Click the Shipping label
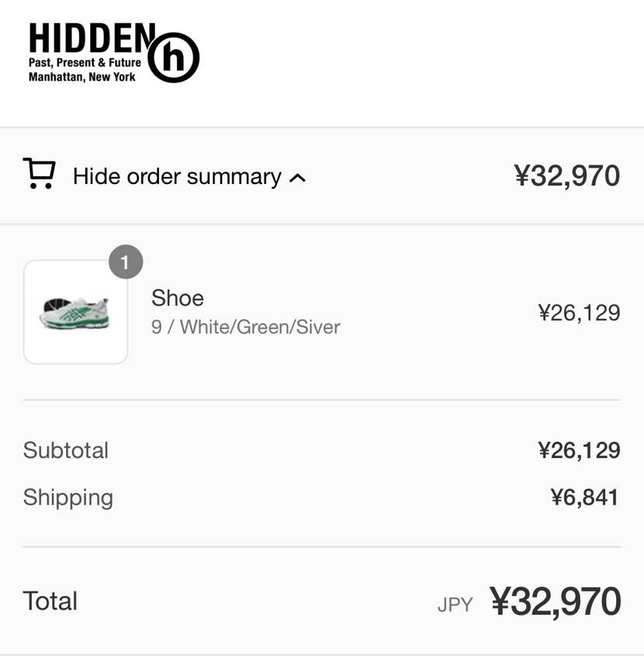Viewport: 644px width, 659px height. point(68,498)
